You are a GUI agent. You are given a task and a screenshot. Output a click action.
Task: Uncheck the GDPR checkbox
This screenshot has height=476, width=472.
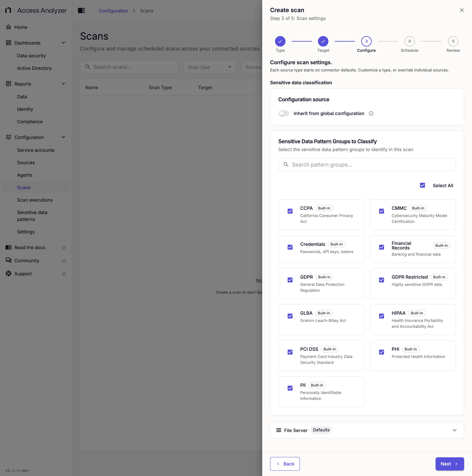[290, 280]
